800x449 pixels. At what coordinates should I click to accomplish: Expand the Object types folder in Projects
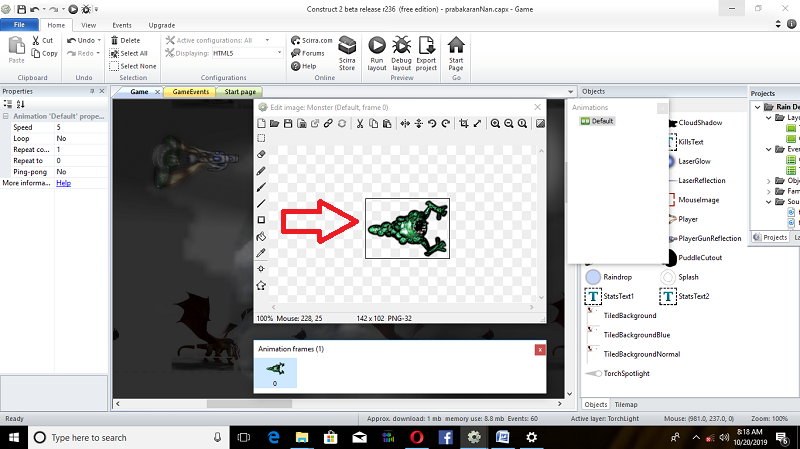(x=768, y=181)
